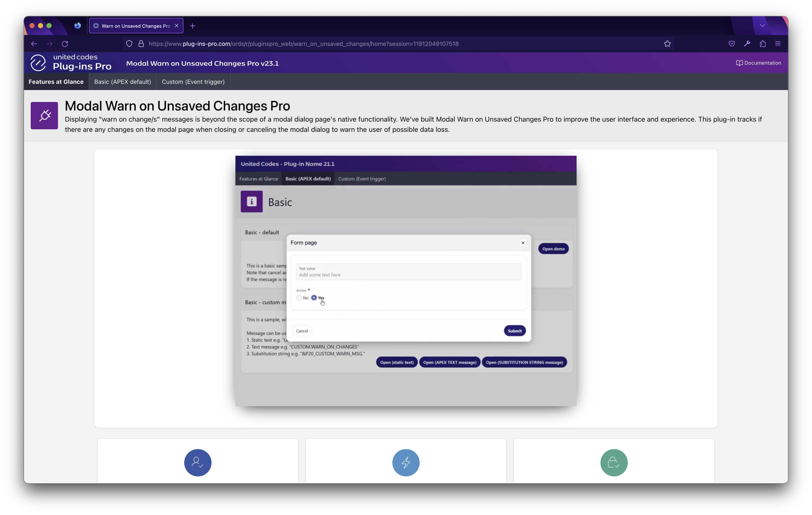The width and height of the screenshot is (812, 515).
Task: Click the green lock circle icon
Action: pos(614,463)
